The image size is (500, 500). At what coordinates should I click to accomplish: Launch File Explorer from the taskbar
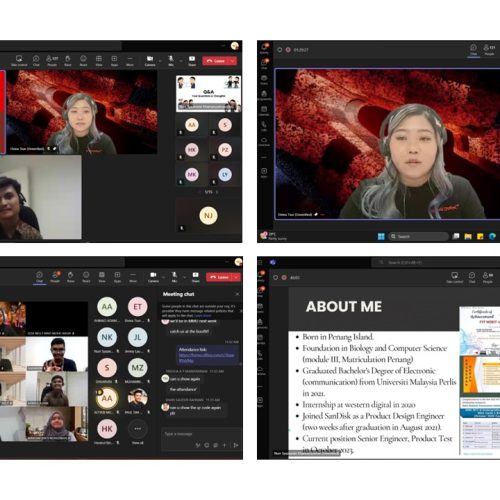[x=468, y=236]
